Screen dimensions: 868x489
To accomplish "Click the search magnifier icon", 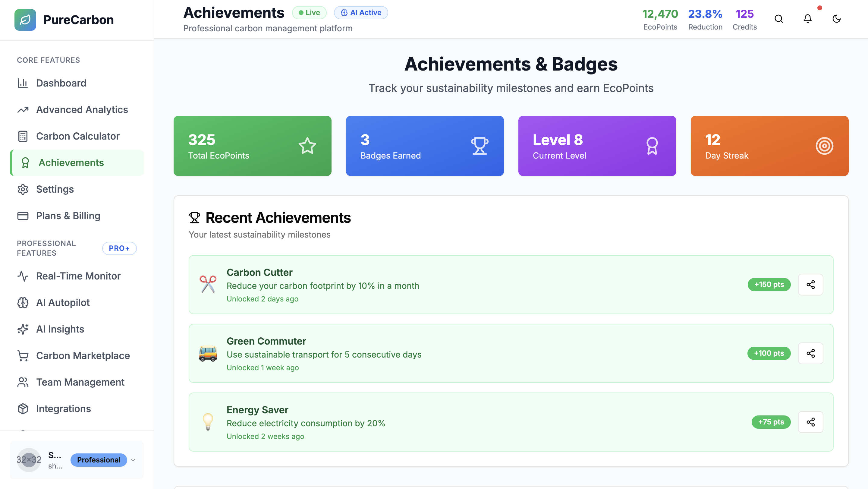I will pyautogui.click(x=778, y=19).
